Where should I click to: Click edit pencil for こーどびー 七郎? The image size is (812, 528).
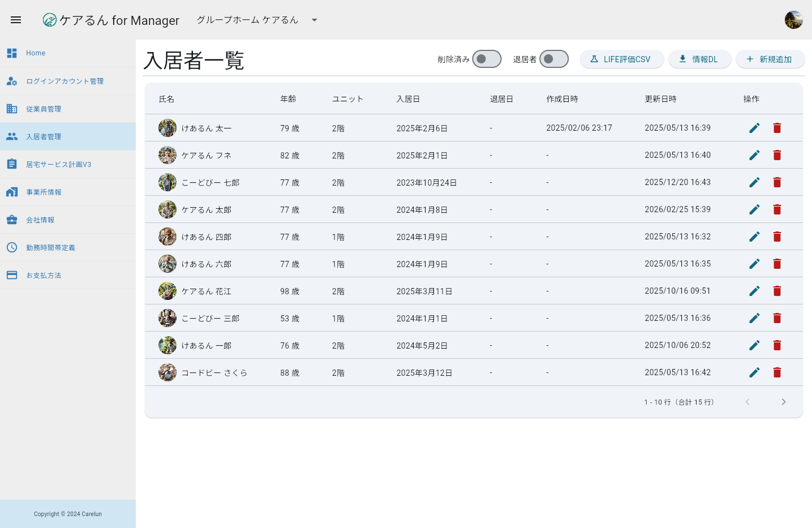(754, 182)
